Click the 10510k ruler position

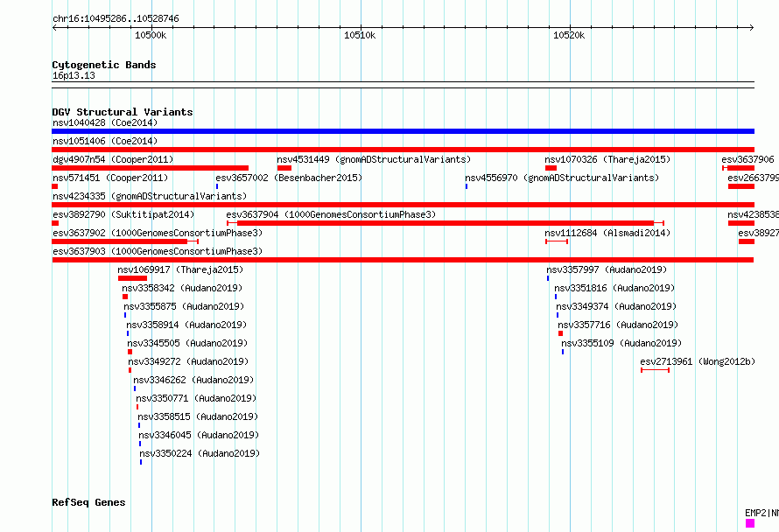[360, 35]
